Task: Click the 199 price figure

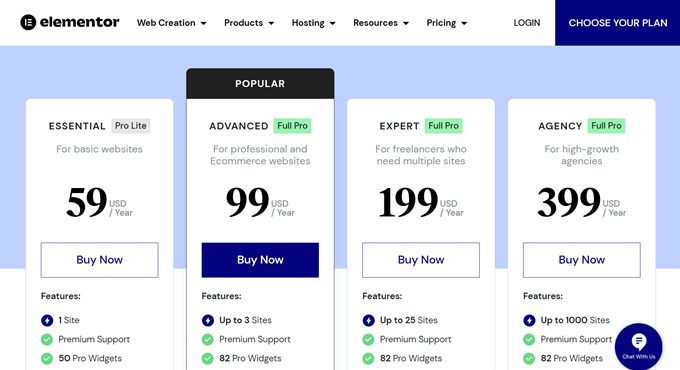Action: pyautogui.click(x=408, y=203)
